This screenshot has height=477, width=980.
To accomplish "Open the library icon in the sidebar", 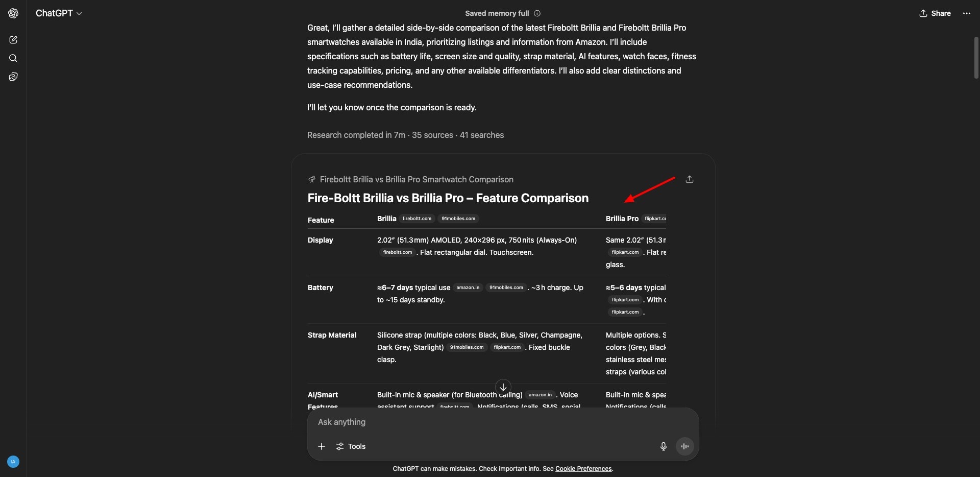I will coord(13,77).
